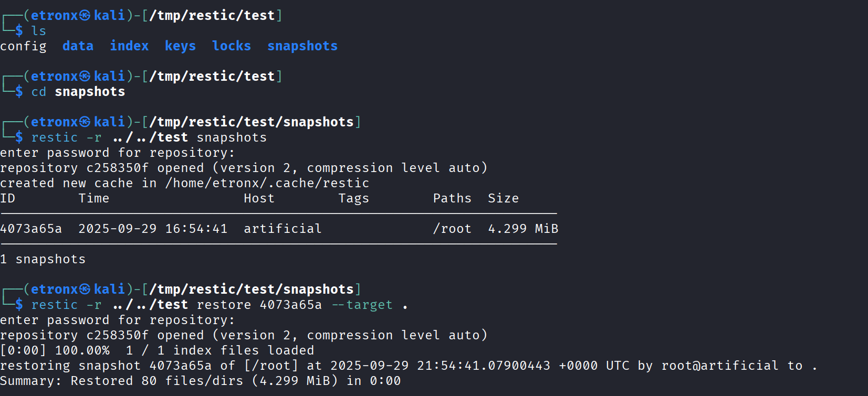Click the 'config' file name
Image resolution: width=868 pixels, height=396 pixels.
(x=23, y=47)
